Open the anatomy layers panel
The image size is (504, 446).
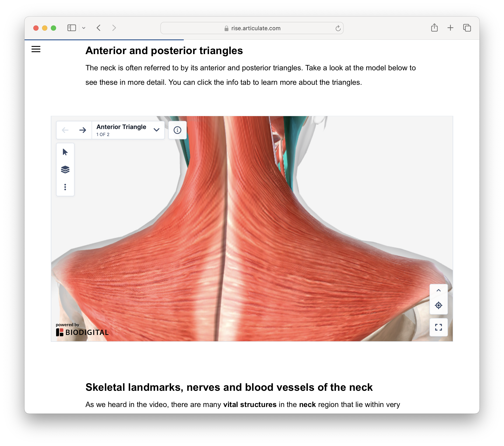[x=65, y=170]
